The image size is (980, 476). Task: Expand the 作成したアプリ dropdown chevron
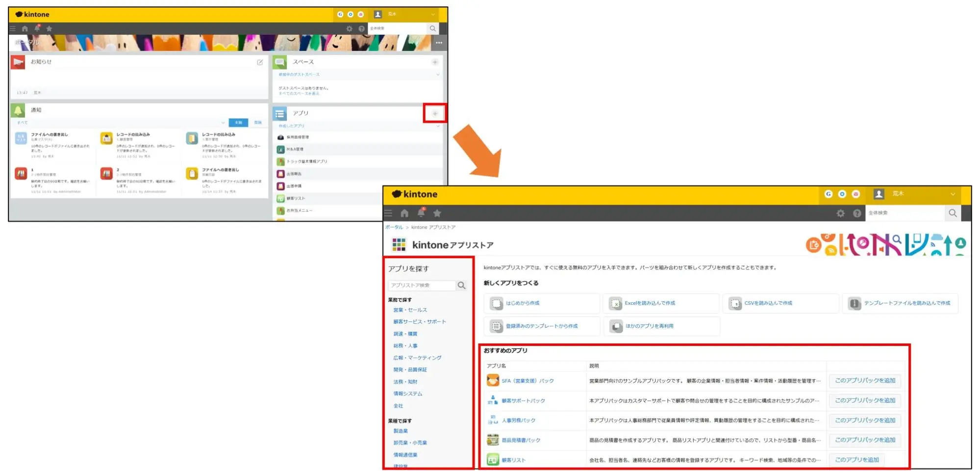point(438,126)
